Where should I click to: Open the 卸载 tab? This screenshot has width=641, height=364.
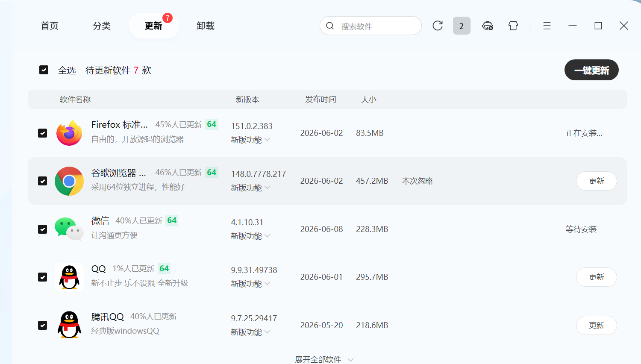[x=206, y=26]
